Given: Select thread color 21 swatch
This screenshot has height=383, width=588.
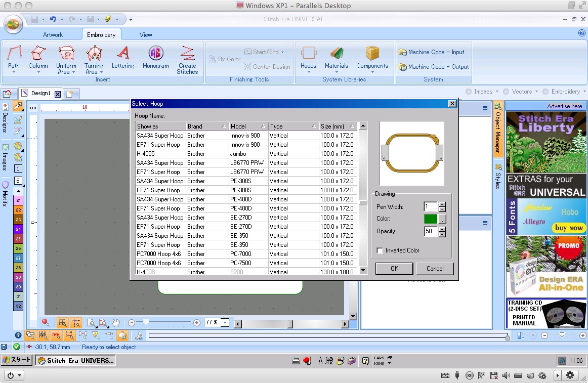Looking at the screenshot, I should [x=18, y=200].
